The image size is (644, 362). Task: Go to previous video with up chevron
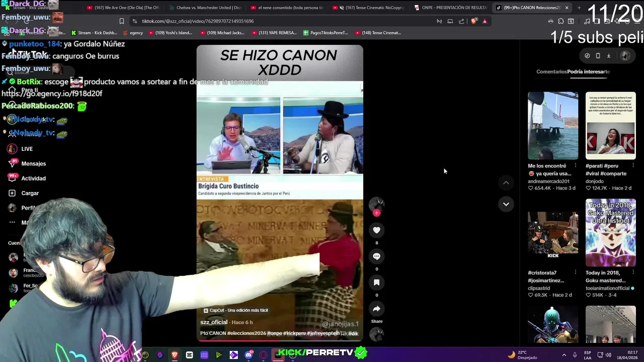coord(506,183)
